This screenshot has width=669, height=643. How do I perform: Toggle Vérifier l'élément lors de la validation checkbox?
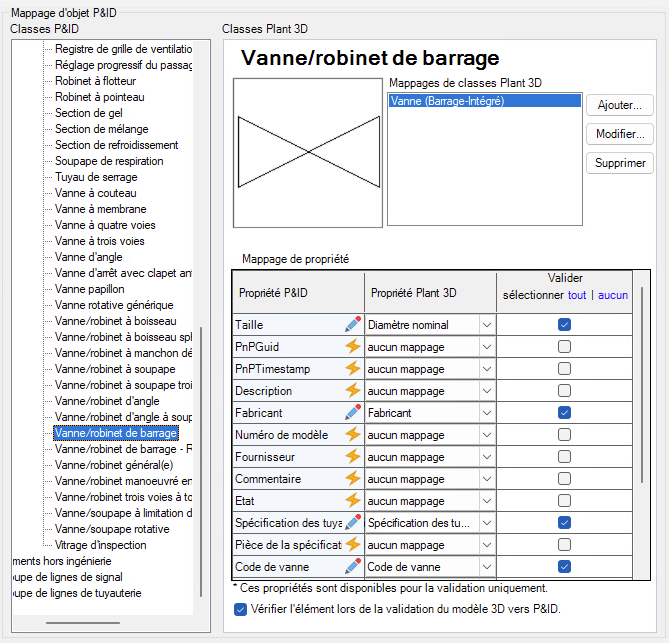tap(240, 609)
